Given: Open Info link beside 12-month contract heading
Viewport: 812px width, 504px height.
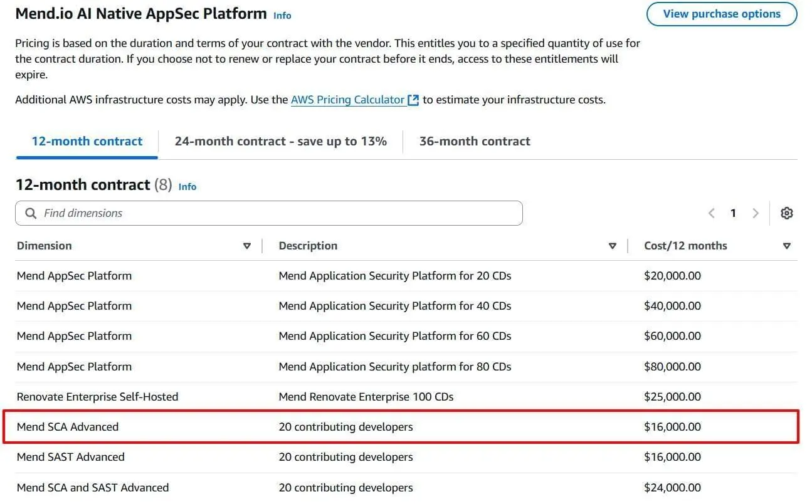Looking at the screenshot, I should pyautogui.click(x=187, y=186).
